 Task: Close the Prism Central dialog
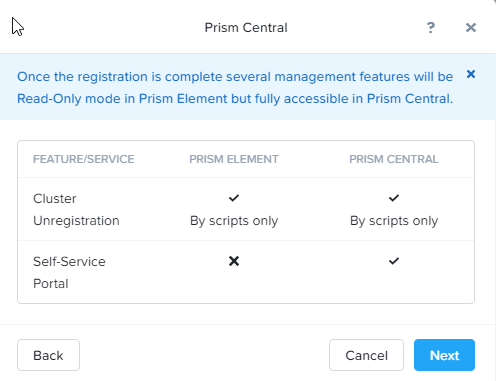(x=471, y=27)
